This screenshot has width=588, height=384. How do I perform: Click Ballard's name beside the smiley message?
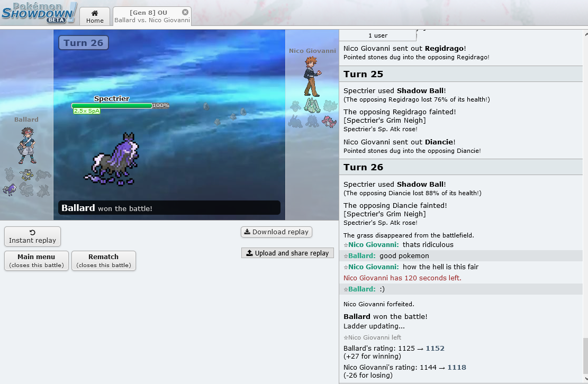coord(361,289)
